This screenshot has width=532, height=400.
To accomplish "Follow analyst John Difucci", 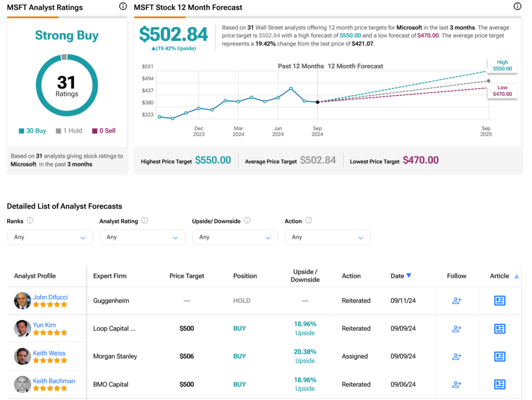I will pos(457,301).
